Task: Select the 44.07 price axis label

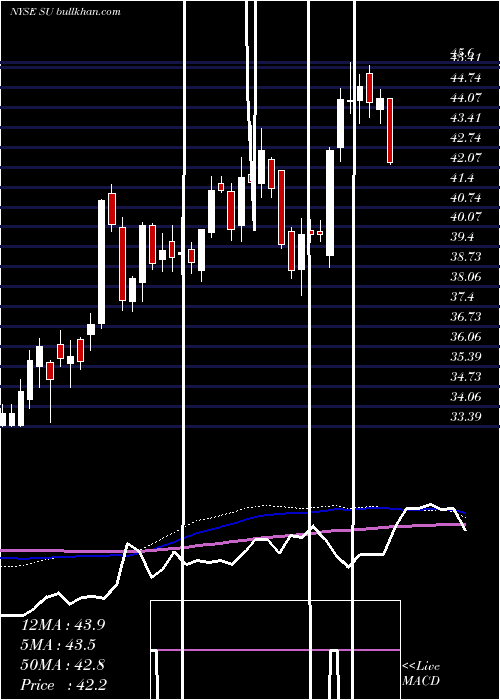Action: pos(466,98)
